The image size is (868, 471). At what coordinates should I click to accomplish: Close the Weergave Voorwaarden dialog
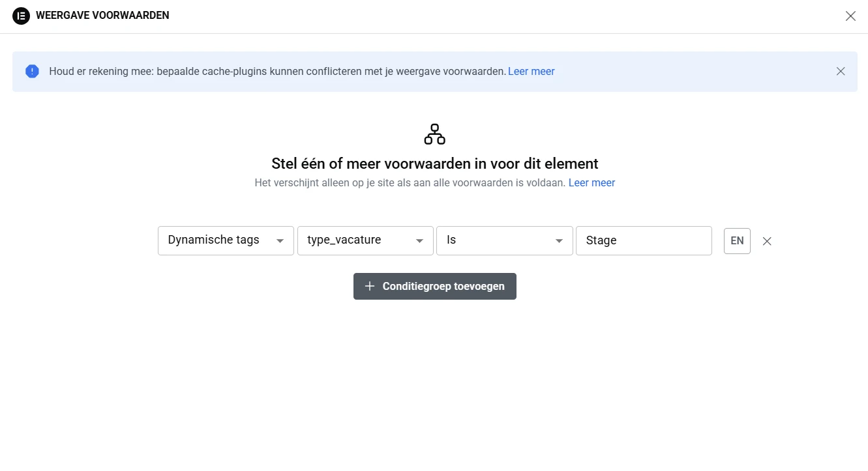point(850,16)
